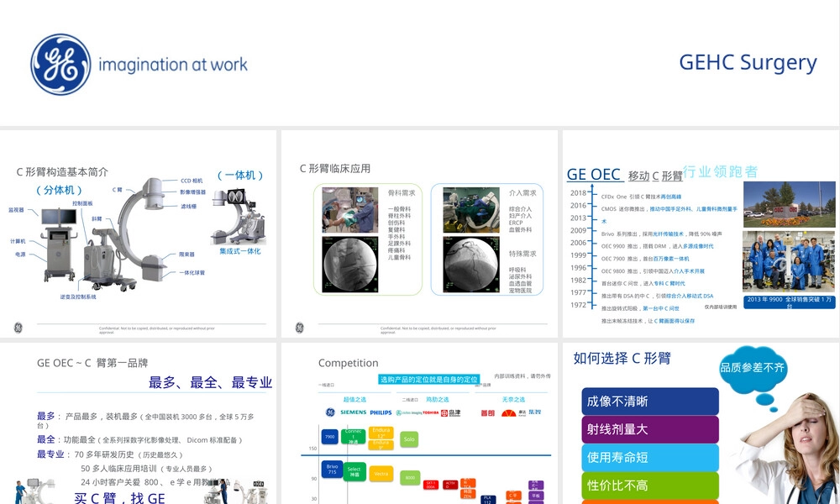
Task: Click small GE logo in 临床应用 slide footer
Action: click(300, 328)
